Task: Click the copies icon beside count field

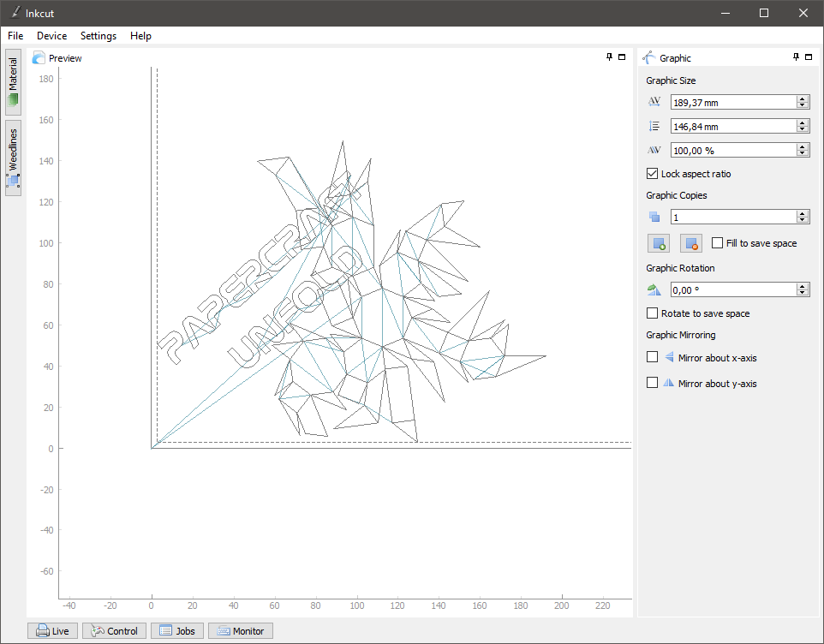Action: [654, 217]
